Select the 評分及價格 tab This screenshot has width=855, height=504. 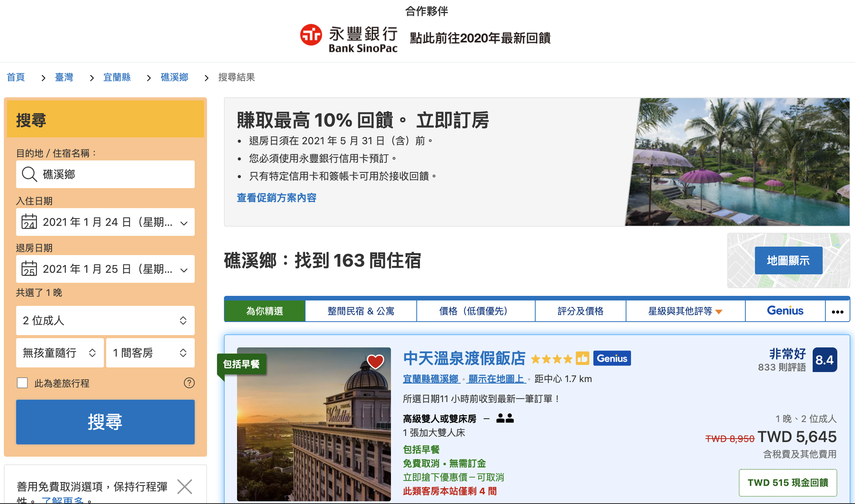point(581,311)
